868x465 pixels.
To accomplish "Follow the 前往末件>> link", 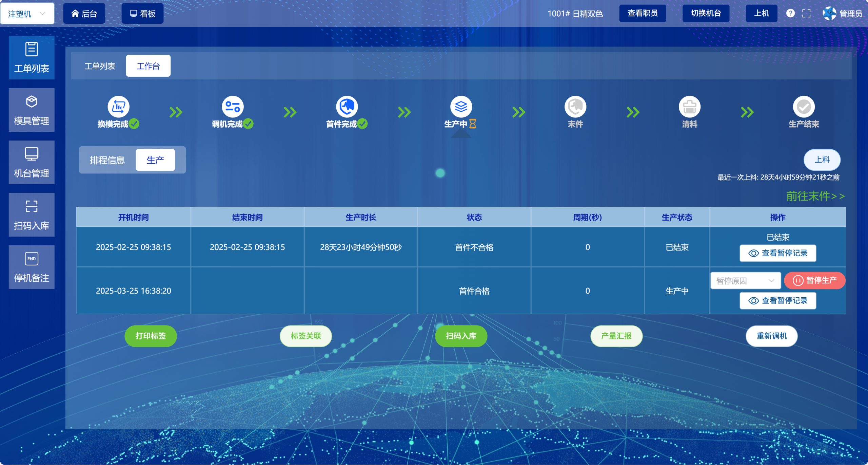I will [815, 196].
